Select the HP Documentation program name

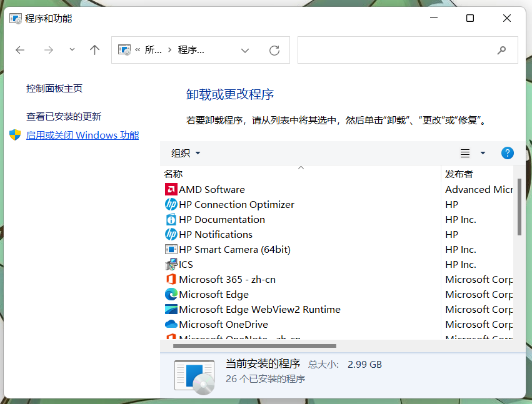pos(222,219)
